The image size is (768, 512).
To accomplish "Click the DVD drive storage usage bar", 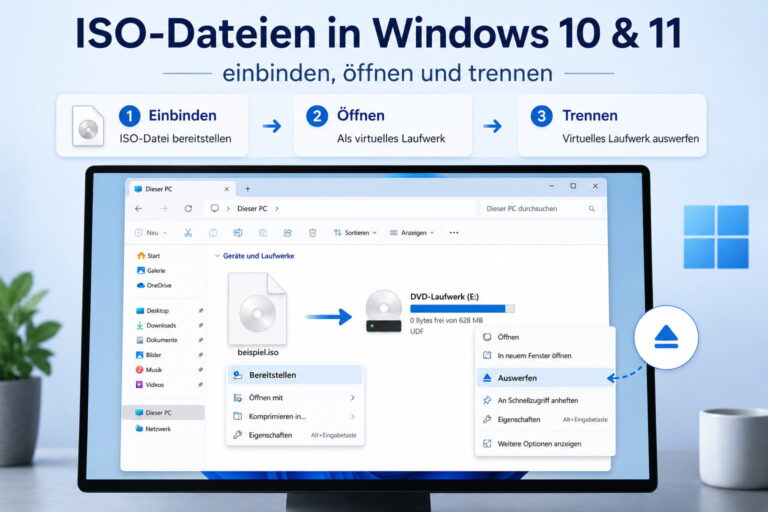I will (462, 309).
